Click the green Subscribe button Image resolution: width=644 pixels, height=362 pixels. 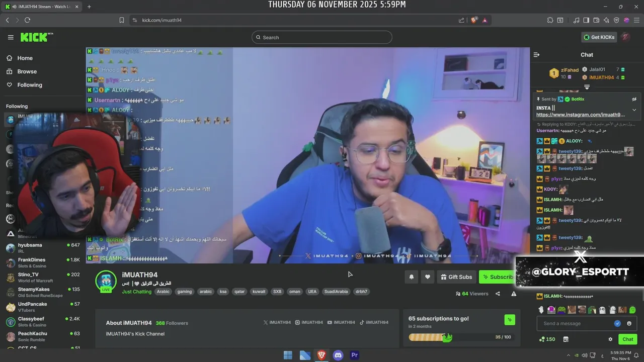click(x=498, y=277)
